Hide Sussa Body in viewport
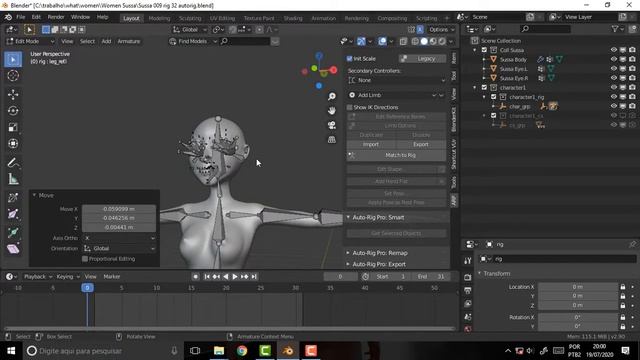Screen dimensions: 640x360 coord(613,59)
